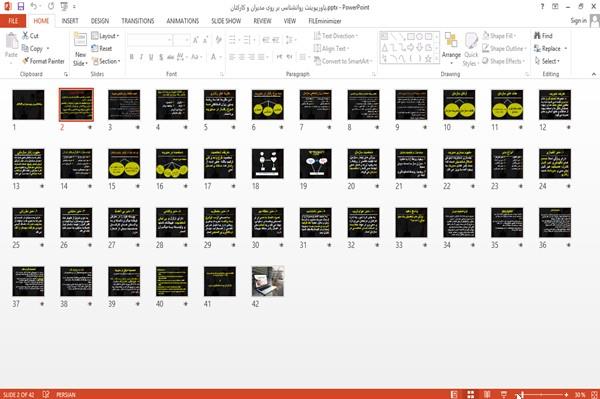Click the zoom in plus button
Image resolution: width=600 pixels, height=399 pixels.
pyautogui.click(x=566, y=394)
